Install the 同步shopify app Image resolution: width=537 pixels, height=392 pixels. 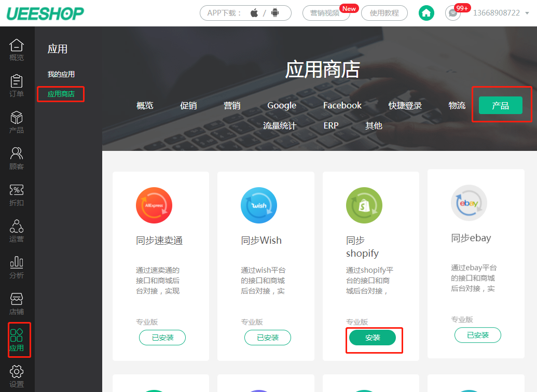[373, 338]
